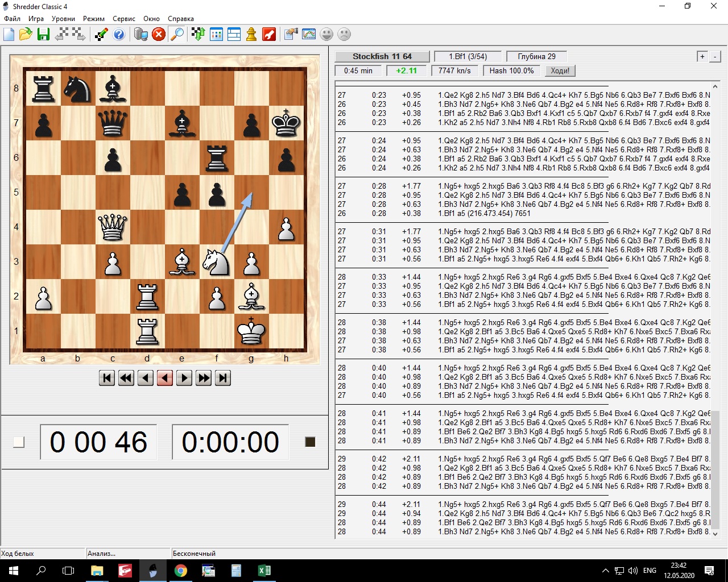
Task: Open the Окно menu
Action: [151, 19]
